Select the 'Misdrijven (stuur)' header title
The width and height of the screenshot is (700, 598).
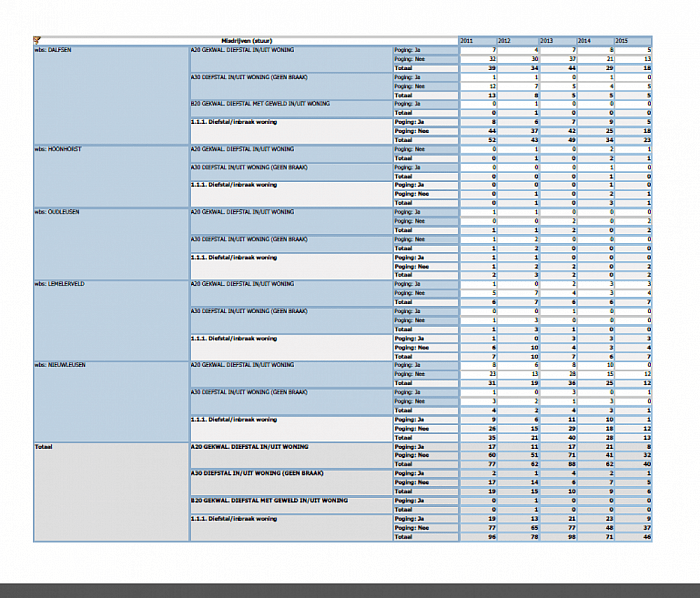246,41
